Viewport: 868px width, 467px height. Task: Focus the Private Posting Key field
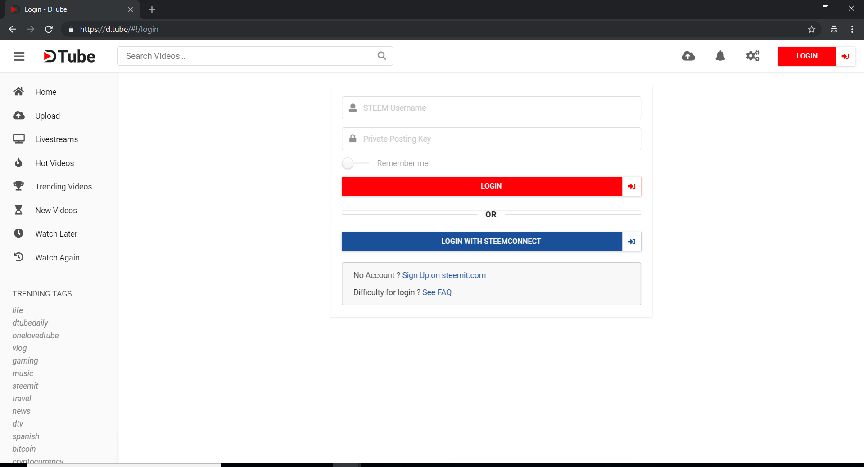pyautogui.click(x=491, y=139)
